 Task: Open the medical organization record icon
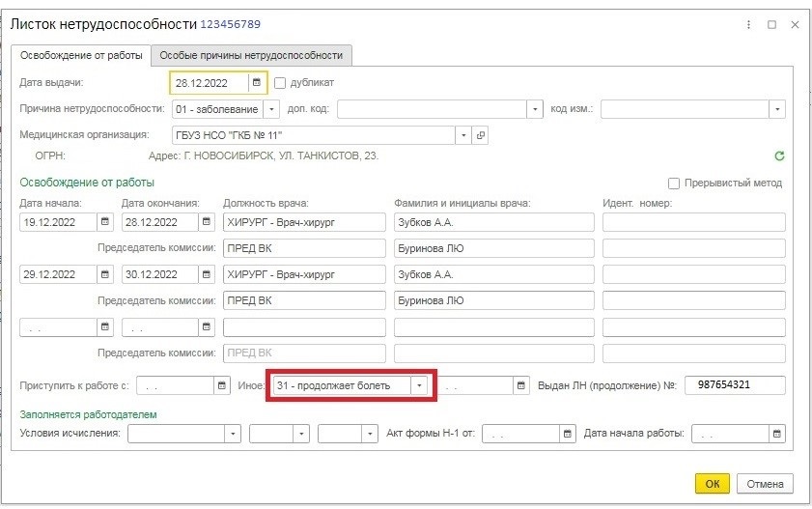click(x=481, y=135)
